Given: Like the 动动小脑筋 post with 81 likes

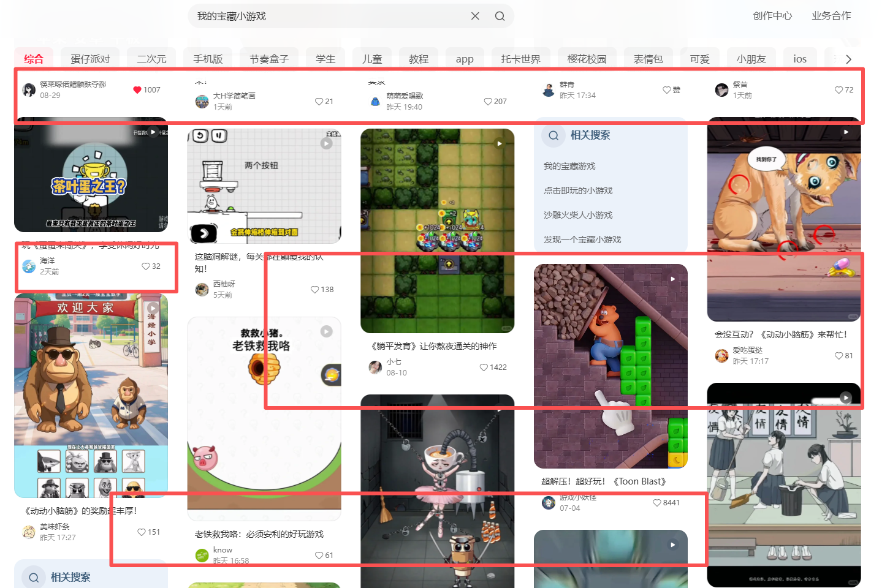Looking at the screenshot, I should (x=839, y=356).
